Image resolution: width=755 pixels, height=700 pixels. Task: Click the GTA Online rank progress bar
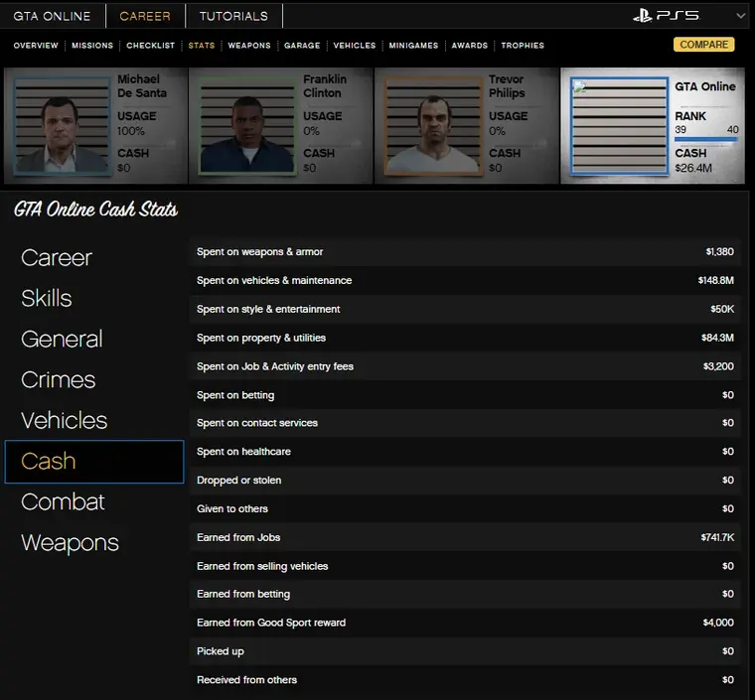[x=705, y=140]
